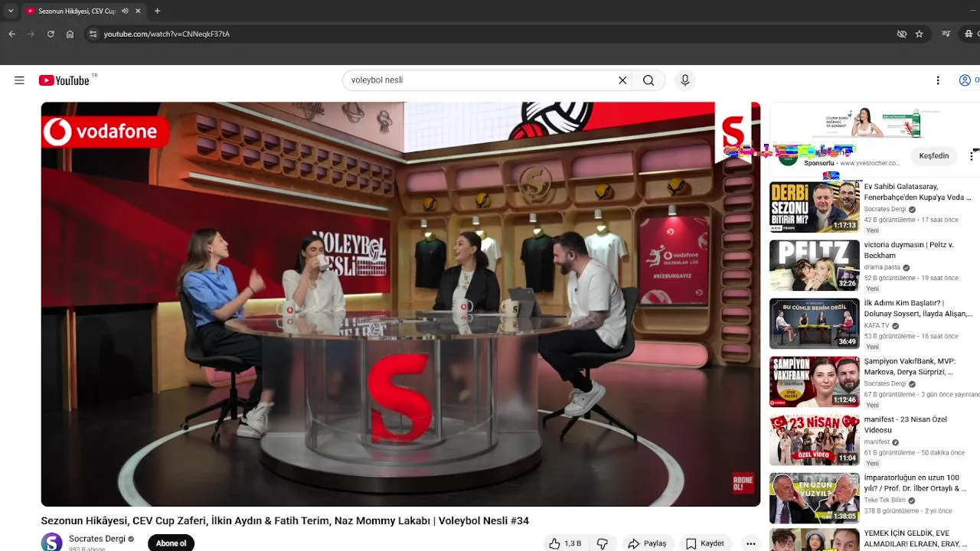Reload the current page
The height and width of the screenshot is (551, 980).
pyautogui.click(x=51, y=34)
